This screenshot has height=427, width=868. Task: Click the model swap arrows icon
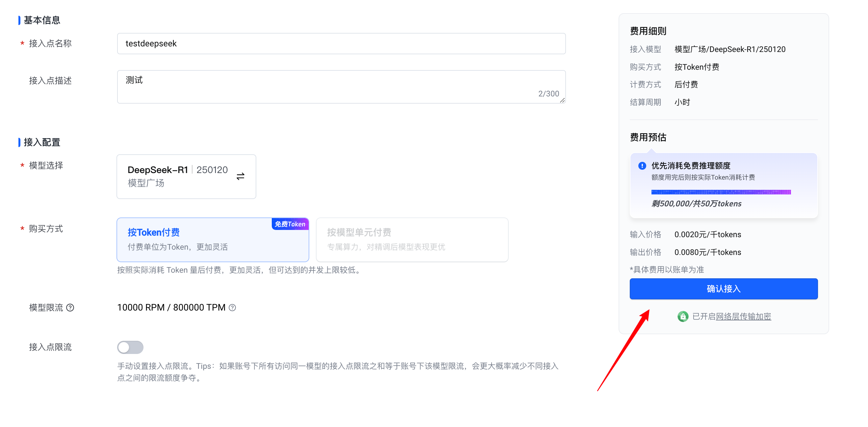coord(240,176)
